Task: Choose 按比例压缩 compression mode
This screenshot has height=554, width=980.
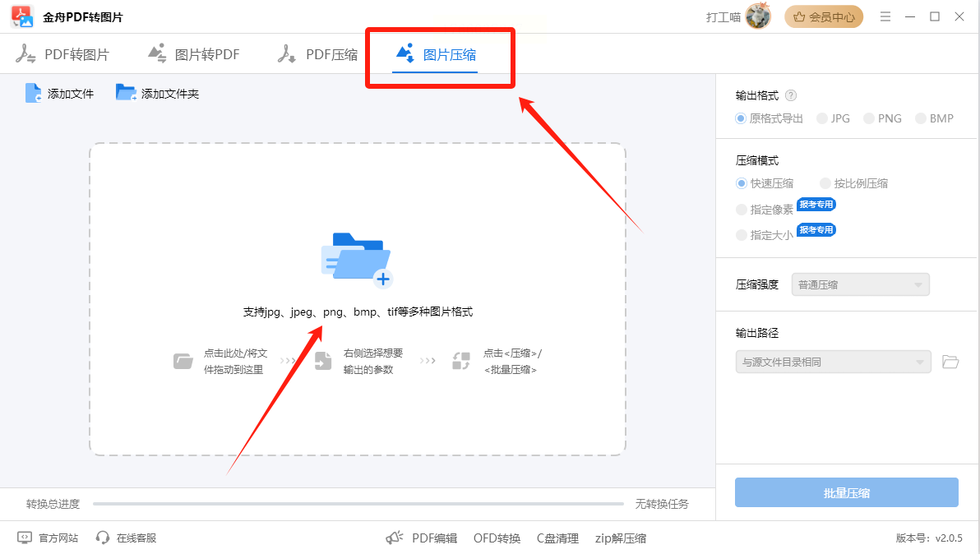Action: coord(853,183)
